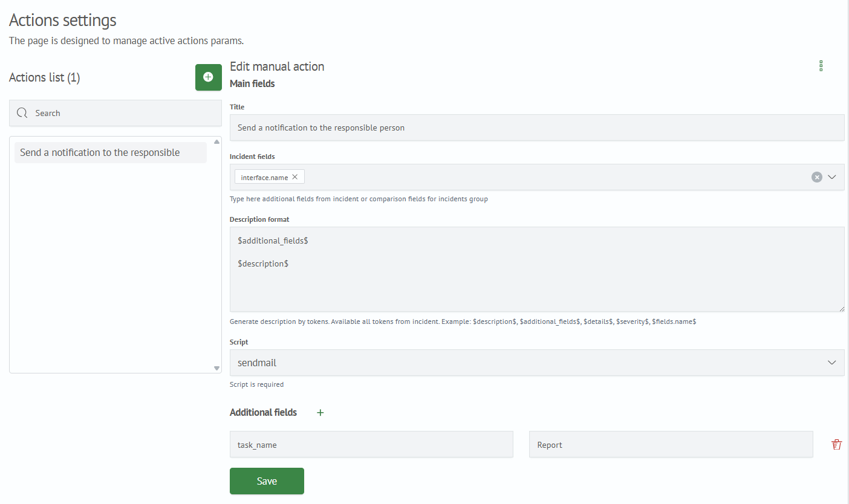The height and width of the screenshot is (504, 849).
Task: Delete the task_name additional field
Action: click(x=837, y=445)
